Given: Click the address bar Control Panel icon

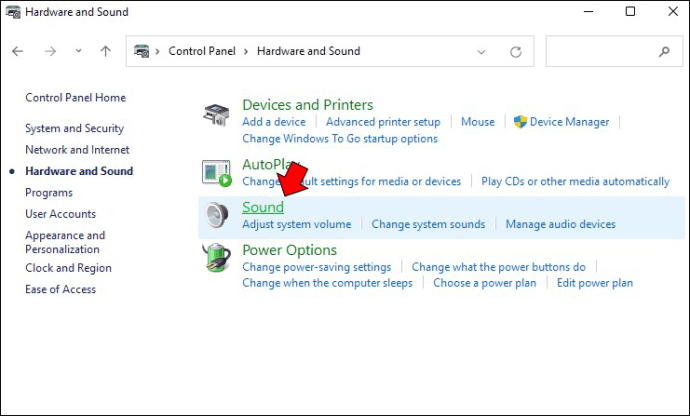Looking at the screenshot, I should [141, 51].
